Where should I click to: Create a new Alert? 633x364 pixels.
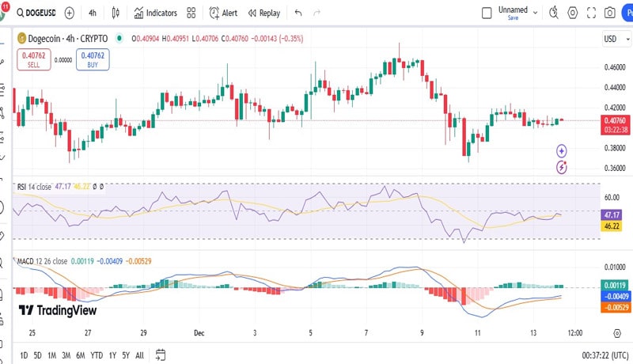(223, 13)
